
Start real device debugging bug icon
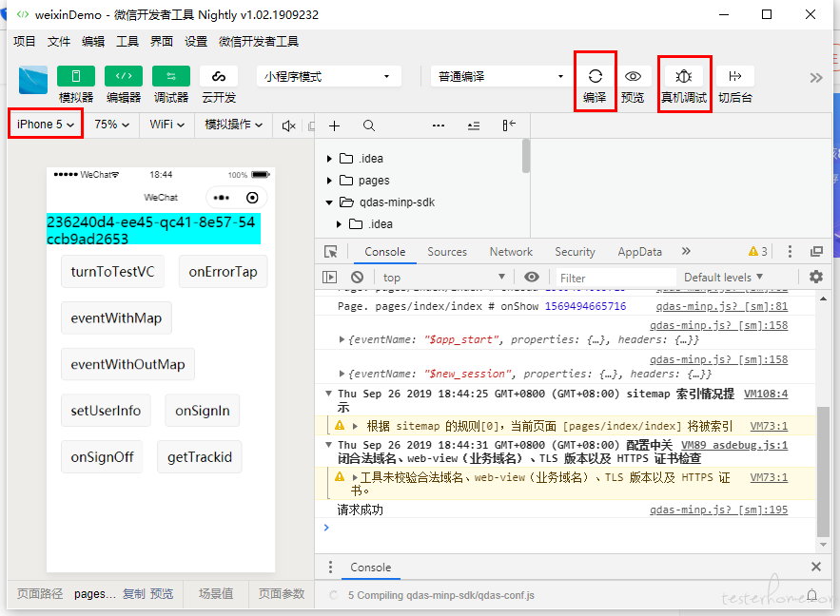click(x=684, y=76)
